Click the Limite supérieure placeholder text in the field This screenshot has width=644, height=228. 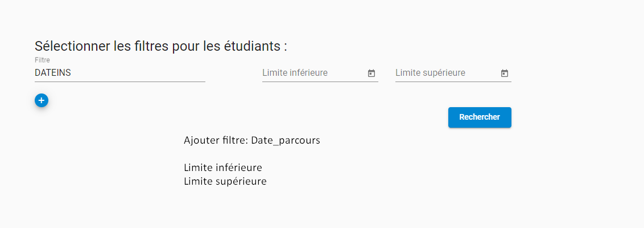[431, 73]
